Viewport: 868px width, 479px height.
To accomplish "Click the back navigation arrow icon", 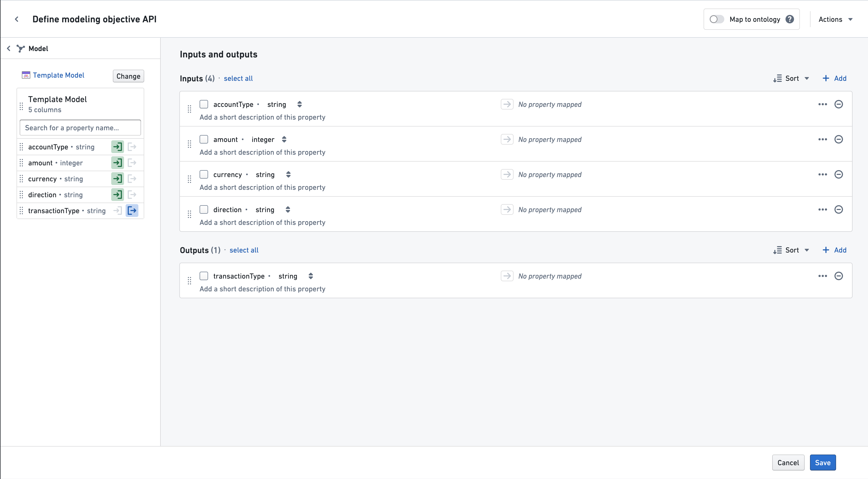I will (16, 19).
